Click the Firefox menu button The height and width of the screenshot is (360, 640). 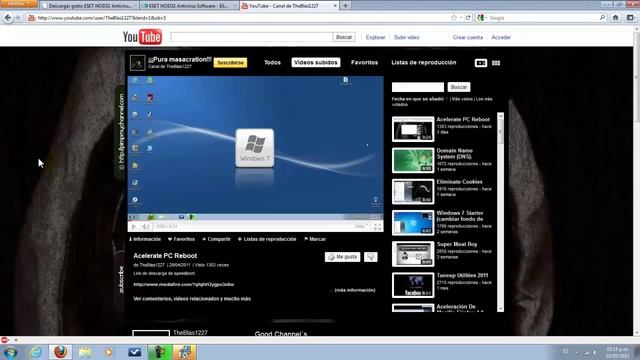pyautogui.click(x=19, y=3)
